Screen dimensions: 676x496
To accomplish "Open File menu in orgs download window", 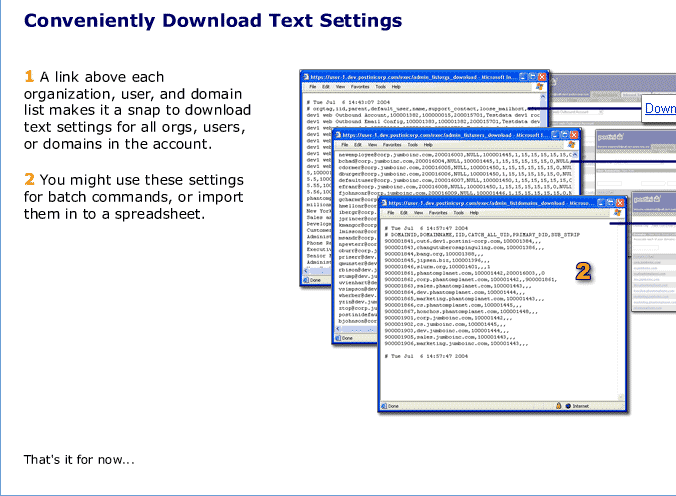I will pyautogui.click(x=313, y=87).
